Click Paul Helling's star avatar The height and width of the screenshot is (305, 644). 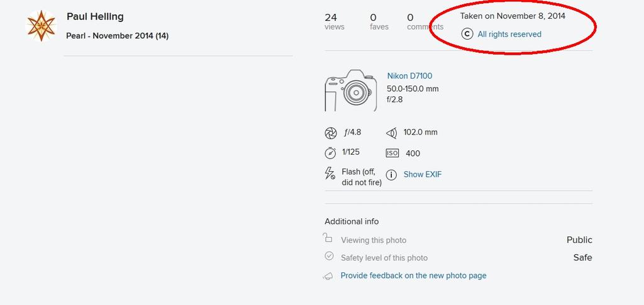(x=41, y=26)
